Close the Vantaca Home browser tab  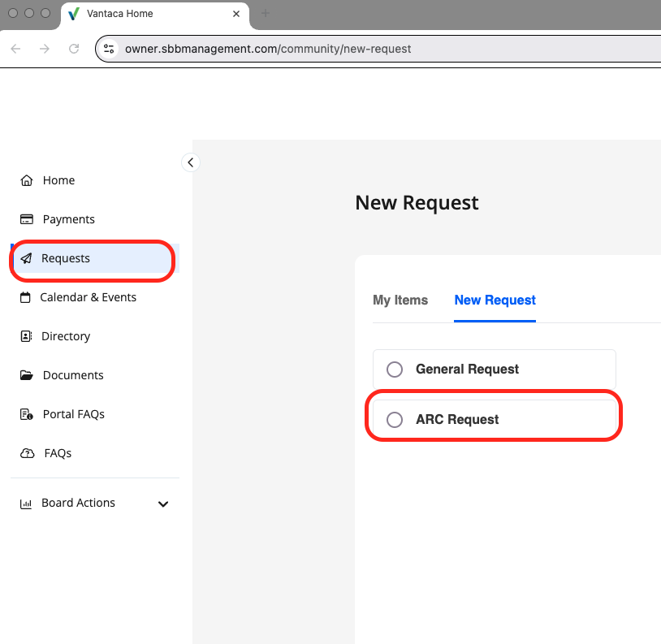click(x=237, y=14)
